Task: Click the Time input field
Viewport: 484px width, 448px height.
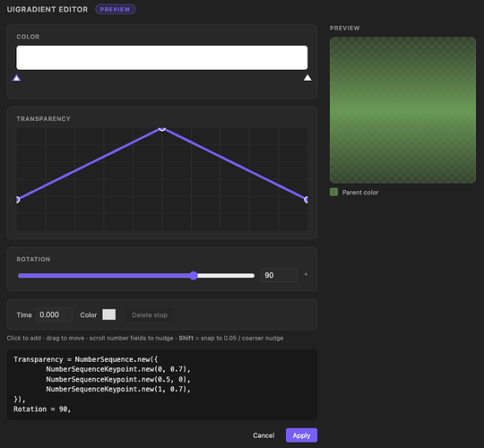Action: pos(54,314)
